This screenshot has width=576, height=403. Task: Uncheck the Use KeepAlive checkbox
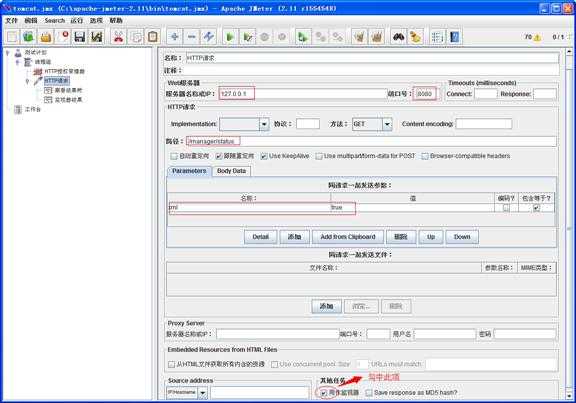(264, 156)
